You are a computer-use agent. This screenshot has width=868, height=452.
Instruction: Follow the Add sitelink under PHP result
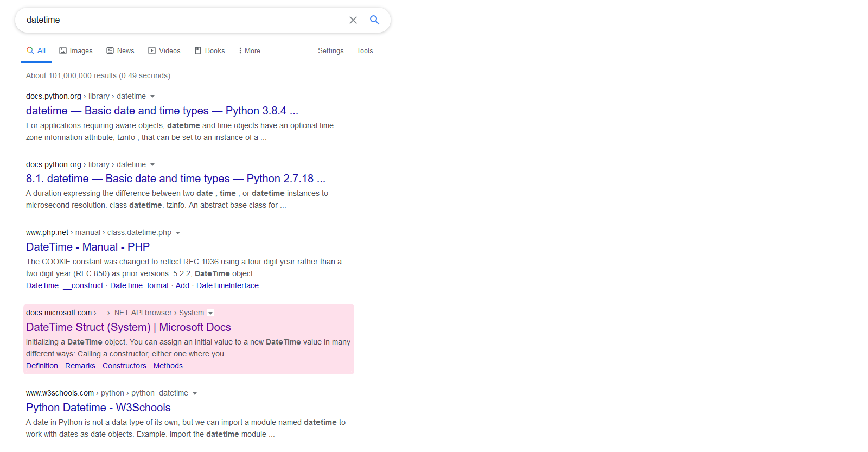(182, 285)
